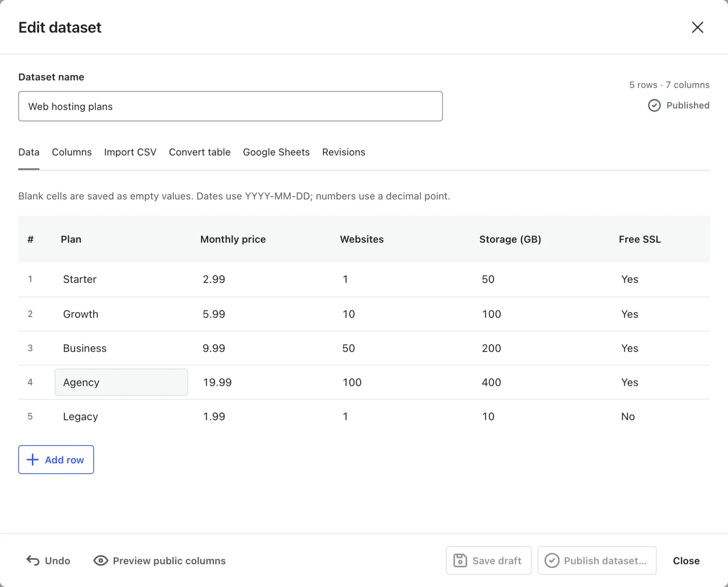Image resolution: width=728 pixels, height=587 pixels.
Task: Click the Dataset name input field
Action: coord(230,106)
